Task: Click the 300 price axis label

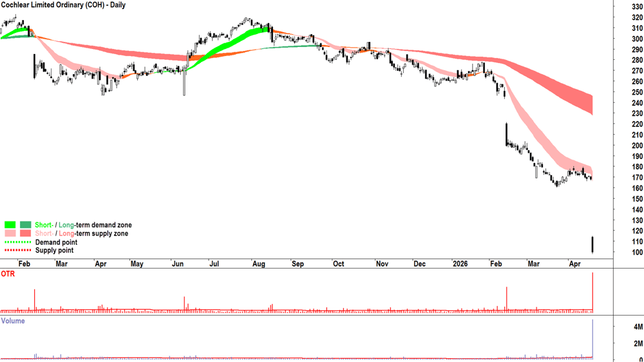Action: point(638,39)
